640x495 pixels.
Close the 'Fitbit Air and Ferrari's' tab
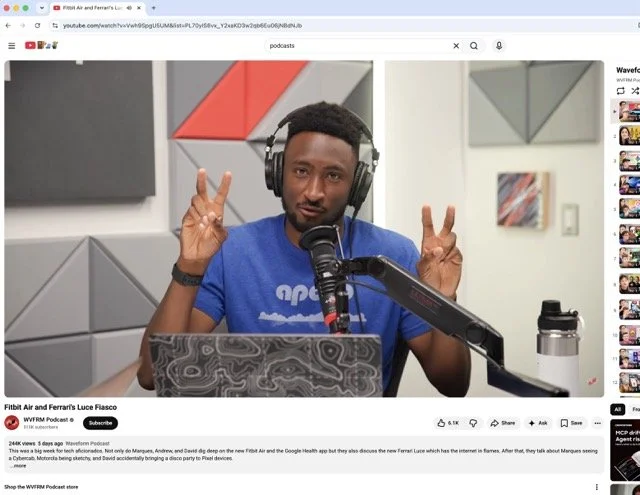139,8
